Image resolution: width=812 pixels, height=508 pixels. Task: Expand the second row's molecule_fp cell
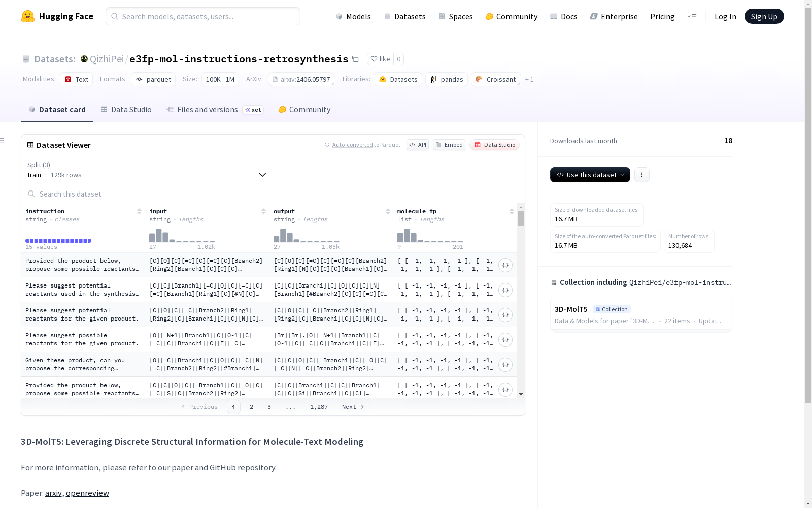505,290
